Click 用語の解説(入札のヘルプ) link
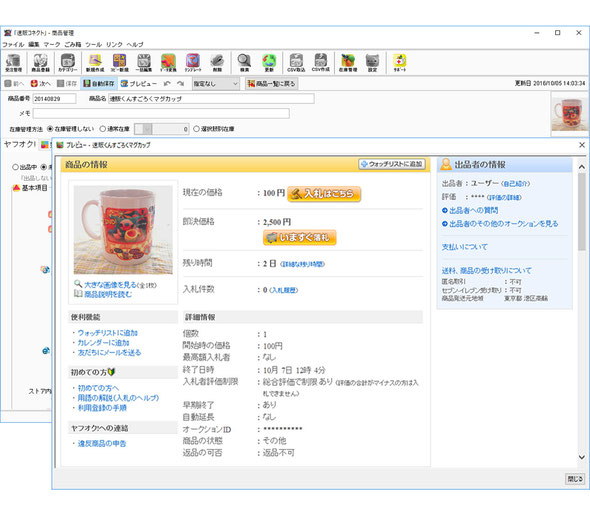 pyautogui.click(x=118, y=398)
